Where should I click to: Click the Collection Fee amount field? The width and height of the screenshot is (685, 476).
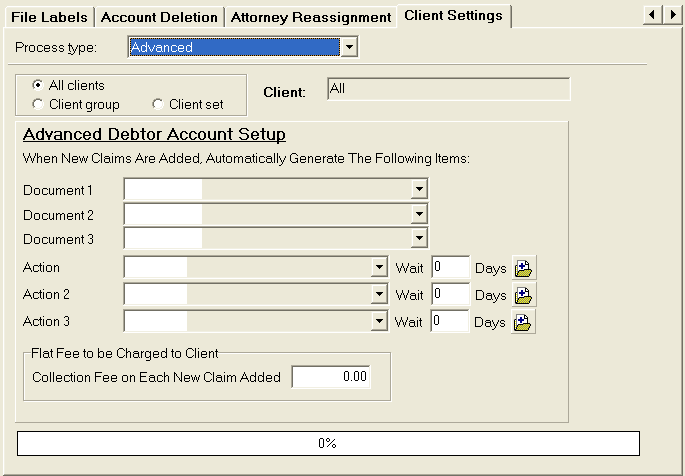[x=331, y=377]
